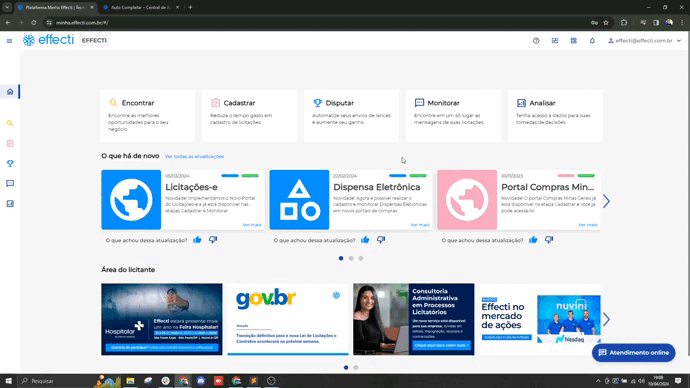Select the Home icon in the sidebar

click(x=10, y=92)
